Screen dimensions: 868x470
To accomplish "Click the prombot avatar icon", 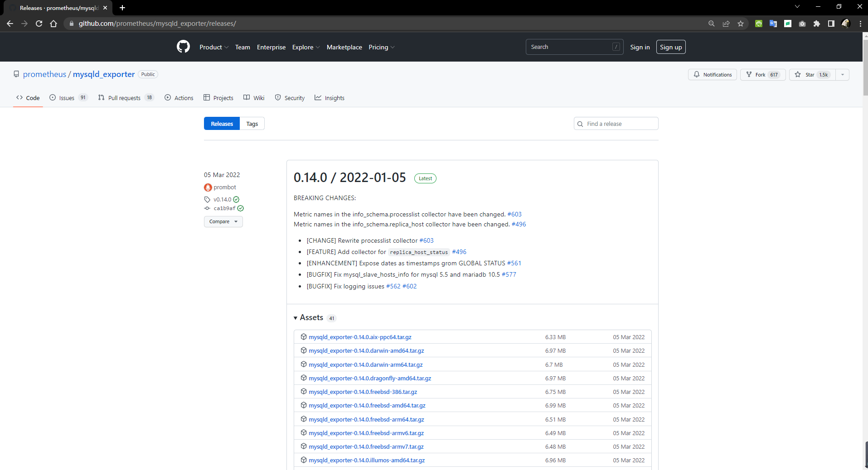I will 208,187.
